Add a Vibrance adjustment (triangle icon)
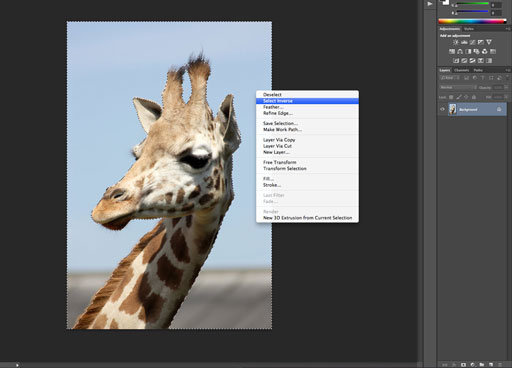Screen dimensions: 512x368 point(489,42)
